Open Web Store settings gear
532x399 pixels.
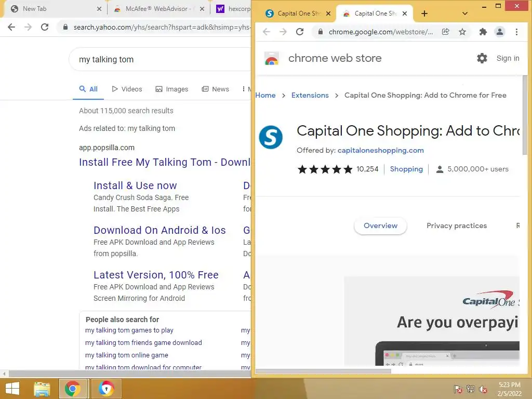(x=482, y=58)
